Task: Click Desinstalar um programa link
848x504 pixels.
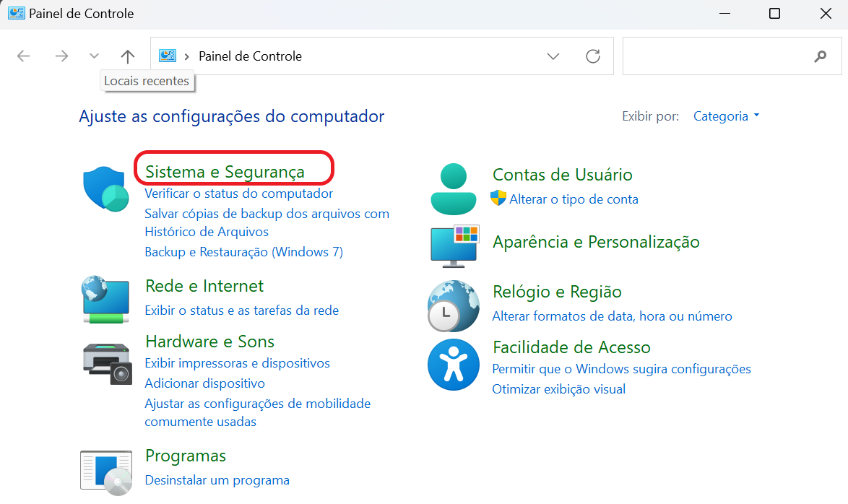Action: 217,480
